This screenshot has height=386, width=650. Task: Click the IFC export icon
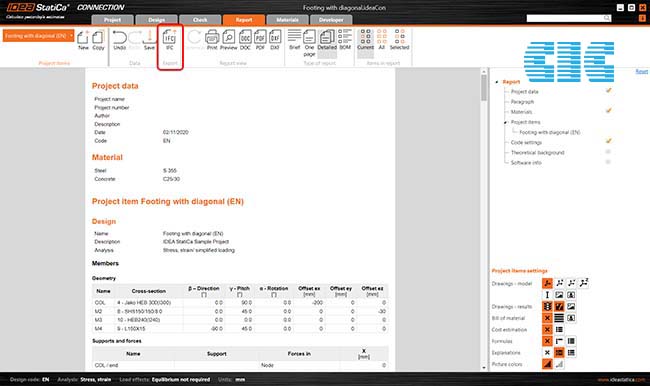[170, 40]
